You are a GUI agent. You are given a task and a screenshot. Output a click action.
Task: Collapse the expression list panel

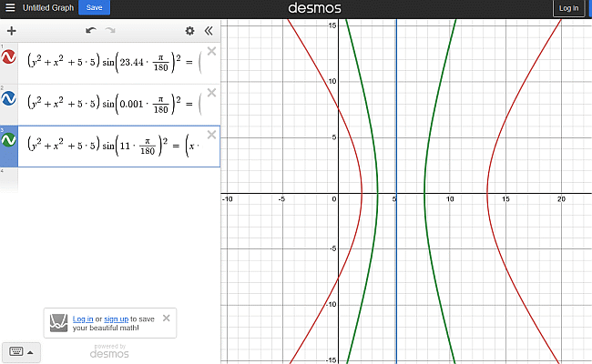pyautogui.click(x=209, y=30)
